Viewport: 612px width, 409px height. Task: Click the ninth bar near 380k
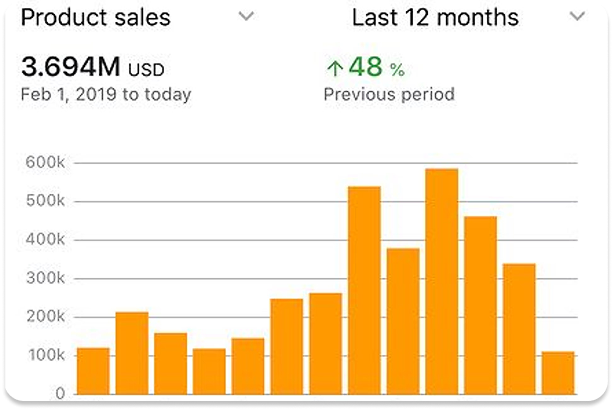coord(403,320)
